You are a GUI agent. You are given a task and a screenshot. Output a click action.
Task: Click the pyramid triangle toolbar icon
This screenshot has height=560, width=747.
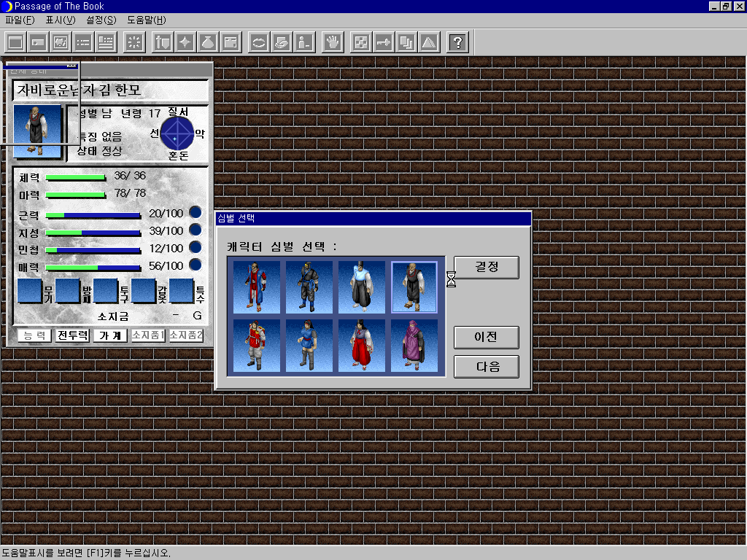[429, 42]
